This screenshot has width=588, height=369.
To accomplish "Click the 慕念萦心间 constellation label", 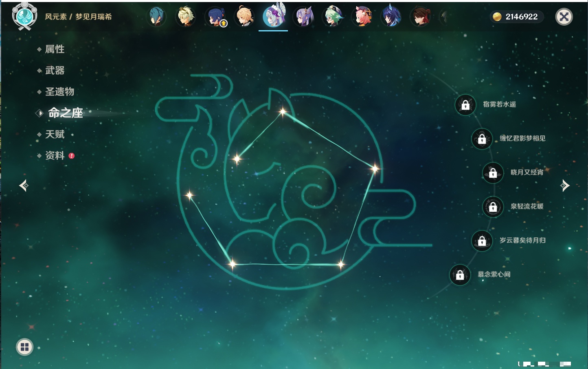I will 494,274.
